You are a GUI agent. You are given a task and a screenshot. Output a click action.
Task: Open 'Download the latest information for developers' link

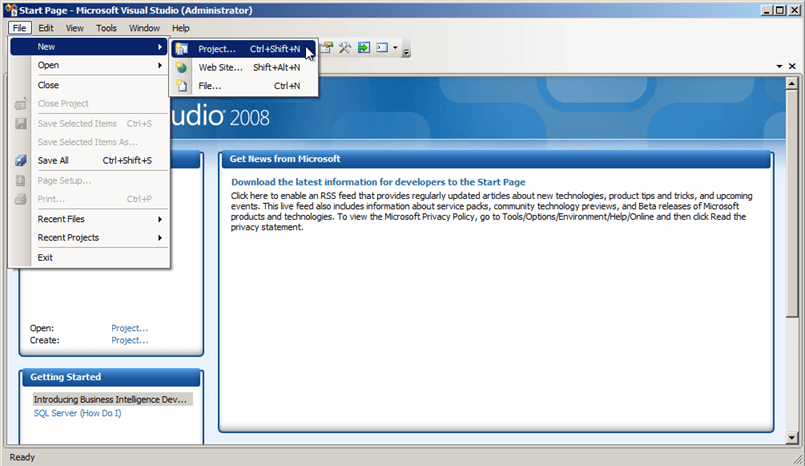[x=378, y=182]
